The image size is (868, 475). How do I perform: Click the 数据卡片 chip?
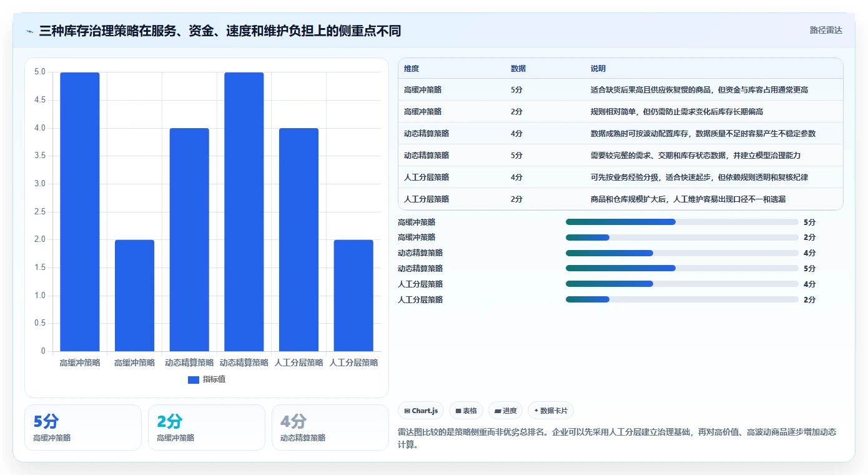(x=550, y=411)
